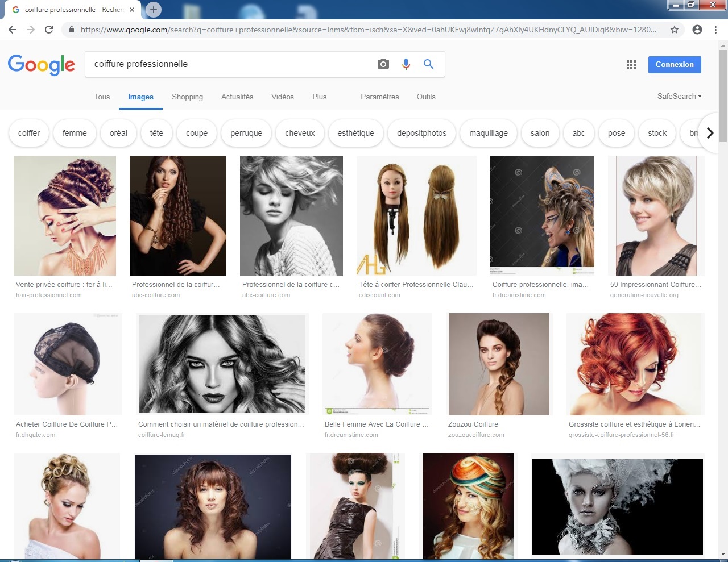Apply the esthétique filter chip
Image resolution: width=728 pixels, height=562 pixels.
coord(355,133)
